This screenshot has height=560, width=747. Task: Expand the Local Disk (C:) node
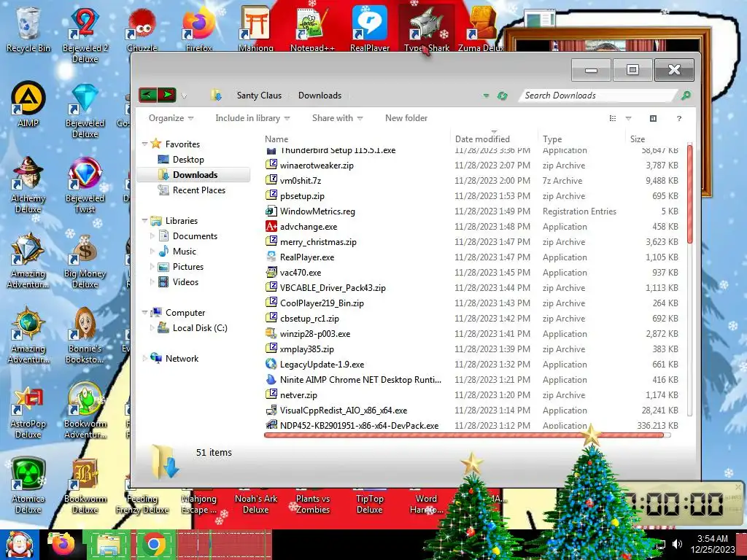pos(152,327)
